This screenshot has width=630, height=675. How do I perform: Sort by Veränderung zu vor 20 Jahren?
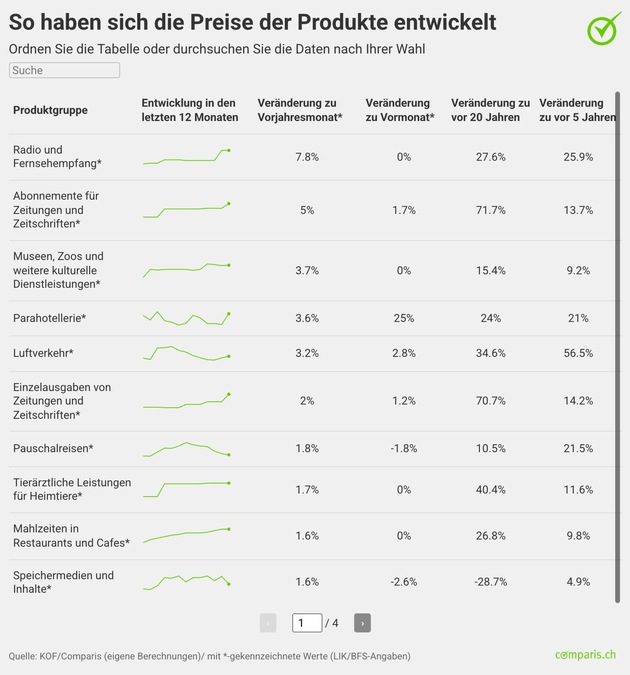pos(490,110)
